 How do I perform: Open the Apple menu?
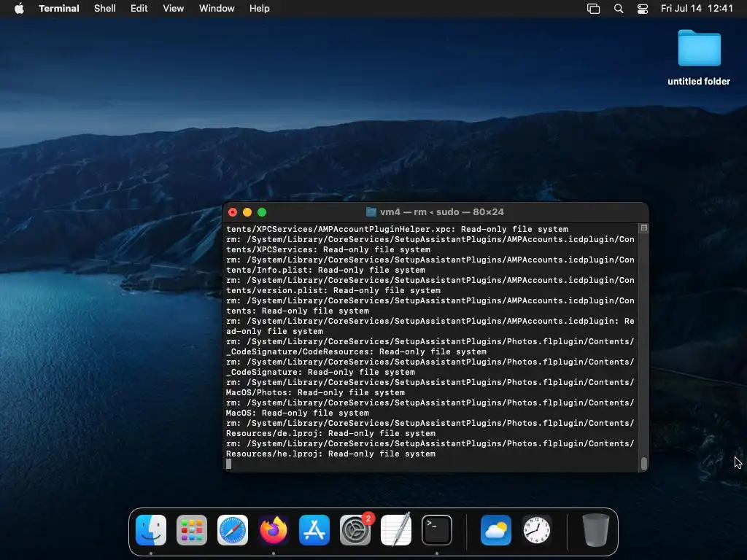click(19, 9)
